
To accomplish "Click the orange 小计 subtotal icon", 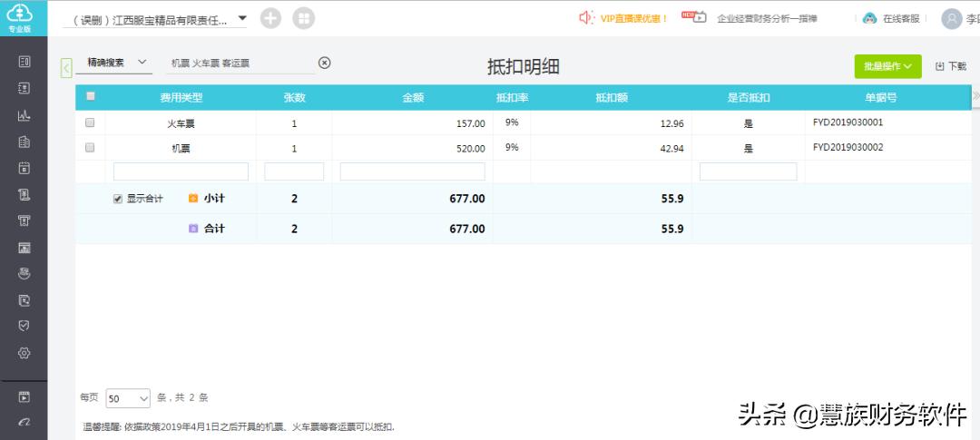I will (193, 198).
